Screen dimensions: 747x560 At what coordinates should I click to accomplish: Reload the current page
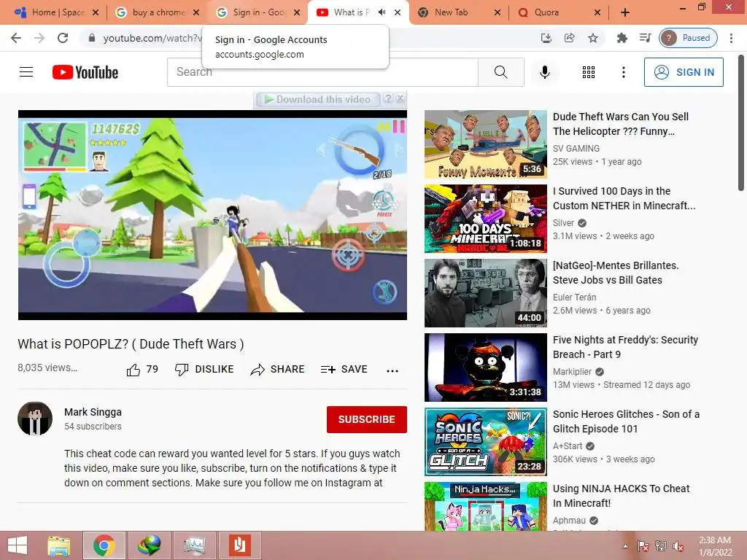[63, 38]
